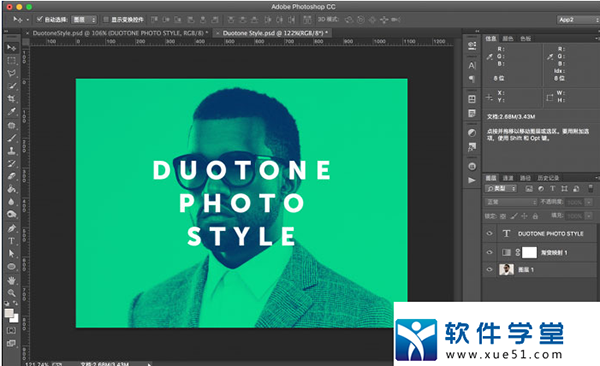Select the Lasso tool
This screenshot has height=366, width=600.
pyautogui.click(x=11, y=73)
